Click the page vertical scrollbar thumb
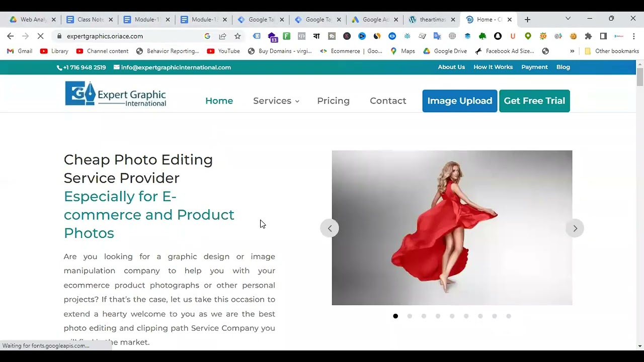Image resolution: width=644 pixels, height=362 pixels. (640, 77)
